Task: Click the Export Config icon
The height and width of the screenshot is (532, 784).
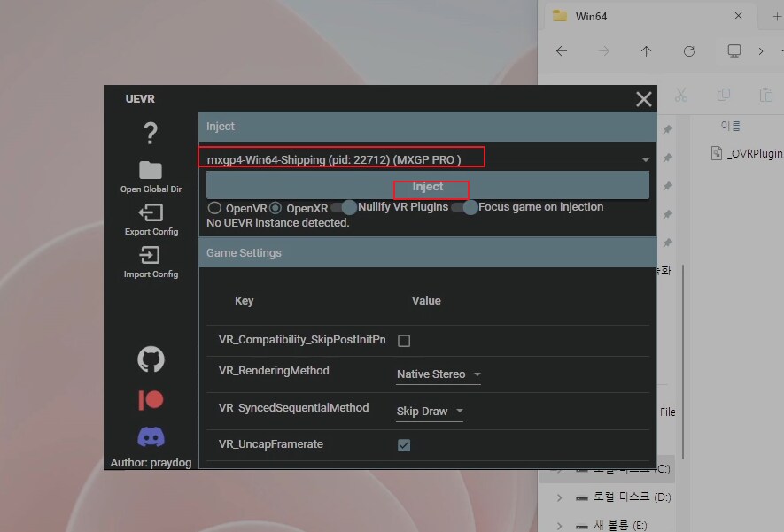Action: click(x=151, y=212)
